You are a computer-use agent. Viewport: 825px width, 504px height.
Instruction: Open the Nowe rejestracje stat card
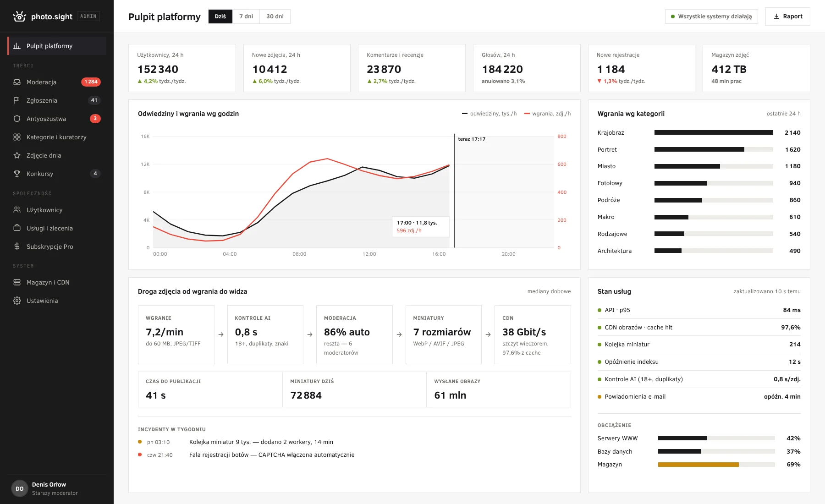(641, 68)
